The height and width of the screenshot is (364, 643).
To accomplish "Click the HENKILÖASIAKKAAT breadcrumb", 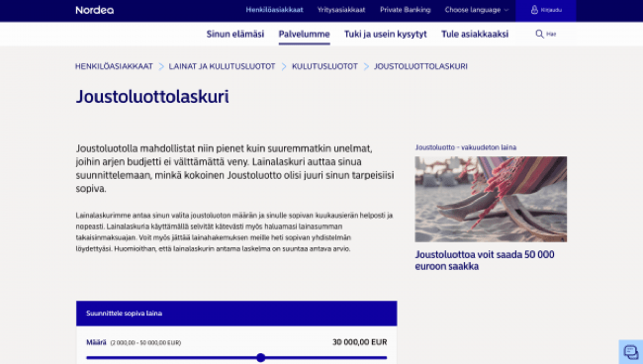I will (114, 66).
